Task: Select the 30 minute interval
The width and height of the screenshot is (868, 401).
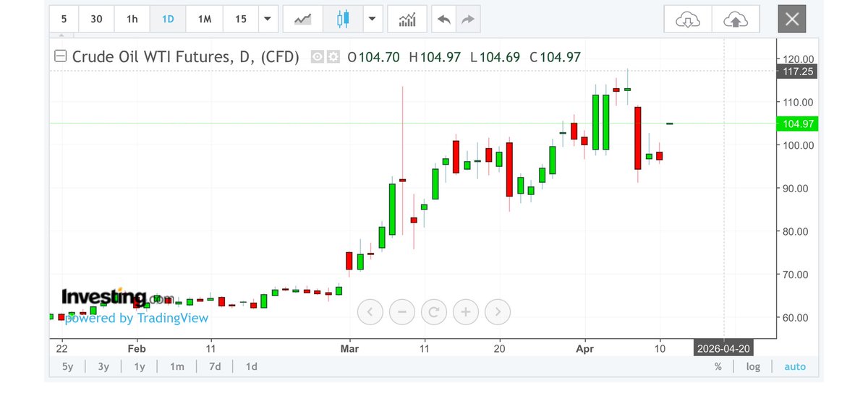Action: point(96,19)
